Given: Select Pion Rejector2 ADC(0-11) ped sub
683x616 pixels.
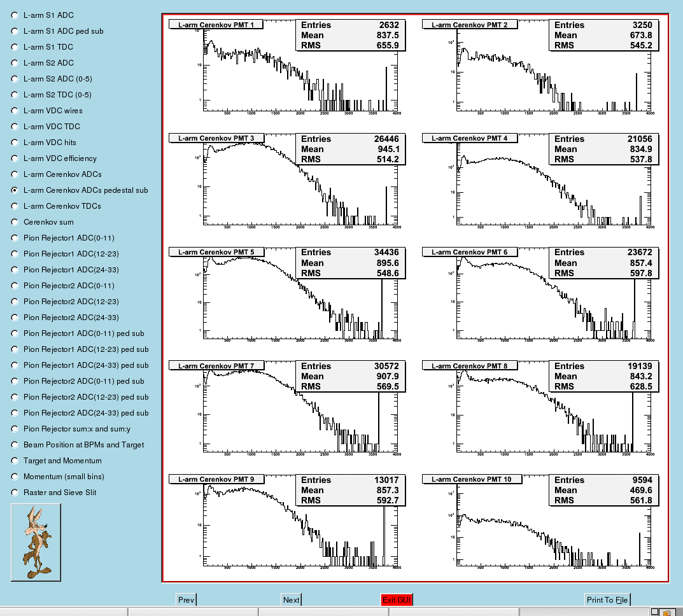Looking at the screenshot, I should pyautogui.click(x=15, y=381).
